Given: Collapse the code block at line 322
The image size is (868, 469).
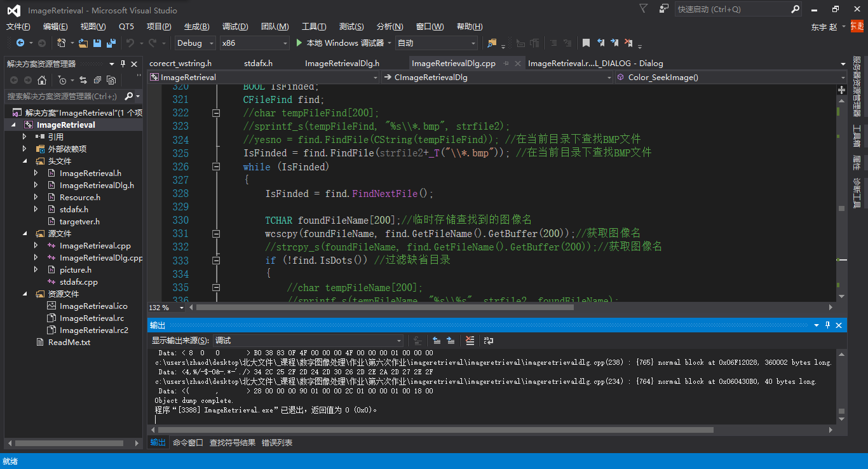Looking at the screenshot, I should [x=216, y=112].
